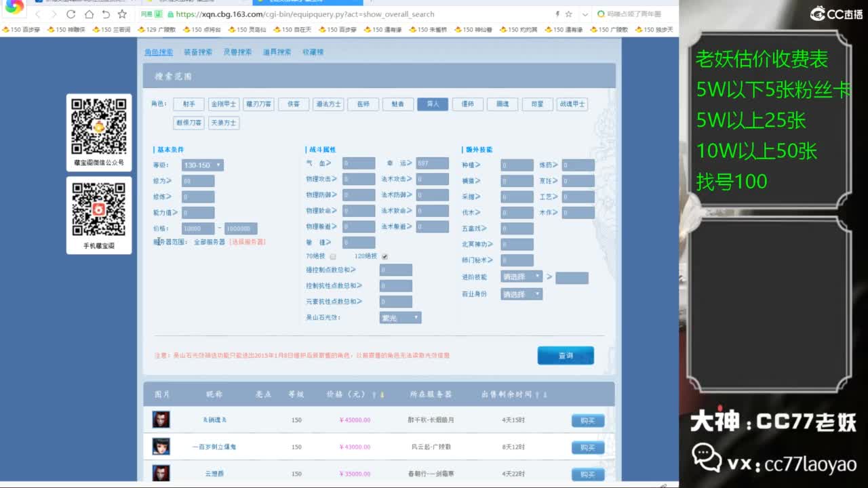Click the lightning speed-mode icon in address bar
868x488 pixels.
pyautogui.click(x=557, y=14)
